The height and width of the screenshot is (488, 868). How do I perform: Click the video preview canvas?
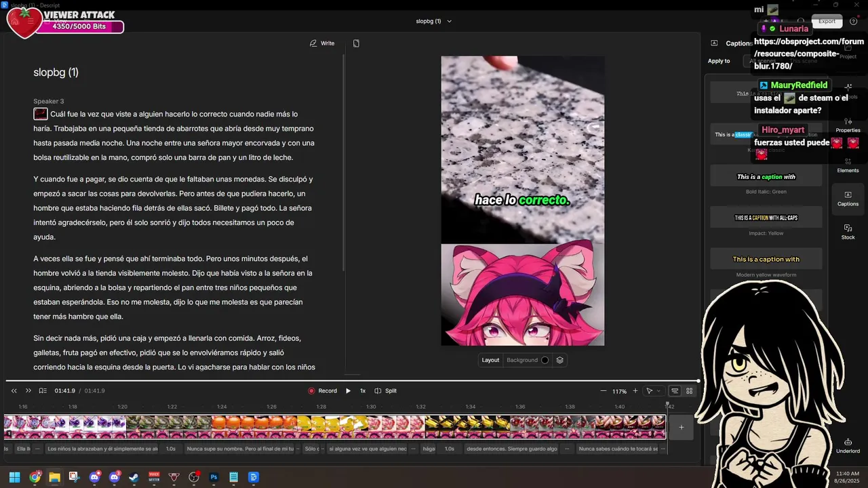[523, 201]
